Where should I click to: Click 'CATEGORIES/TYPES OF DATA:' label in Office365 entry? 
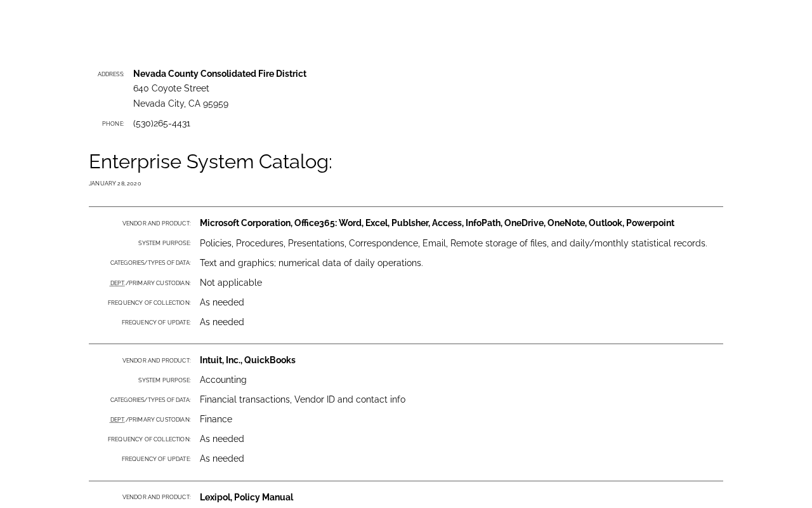coord(150,263)
